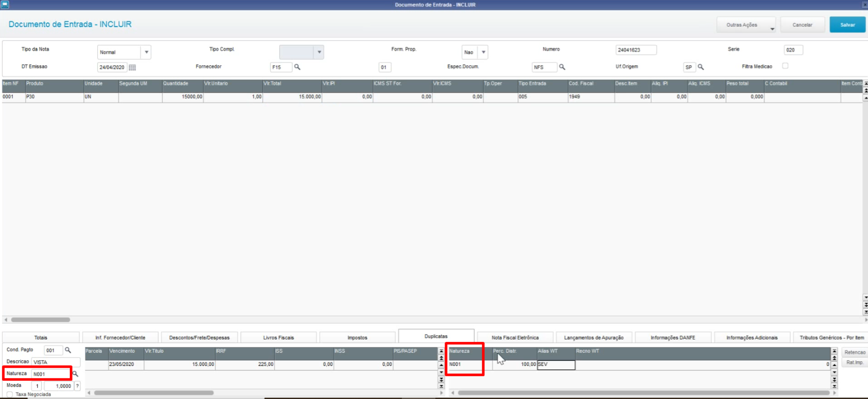
Task: Click Perc. Distr. cell 100,00
Action: (515, 365)
